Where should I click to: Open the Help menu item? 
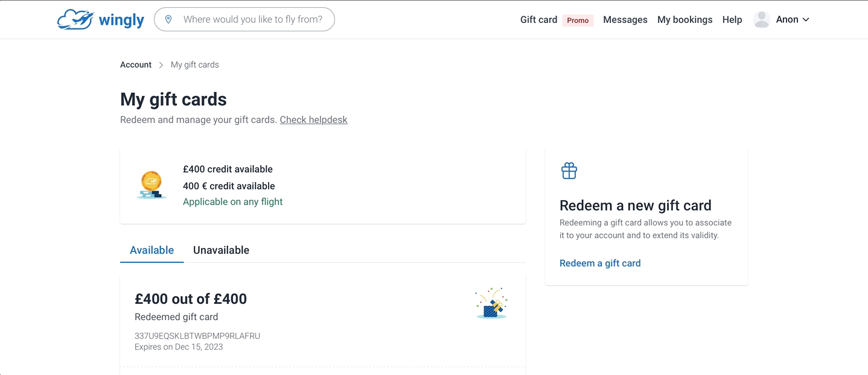(732, 20)
